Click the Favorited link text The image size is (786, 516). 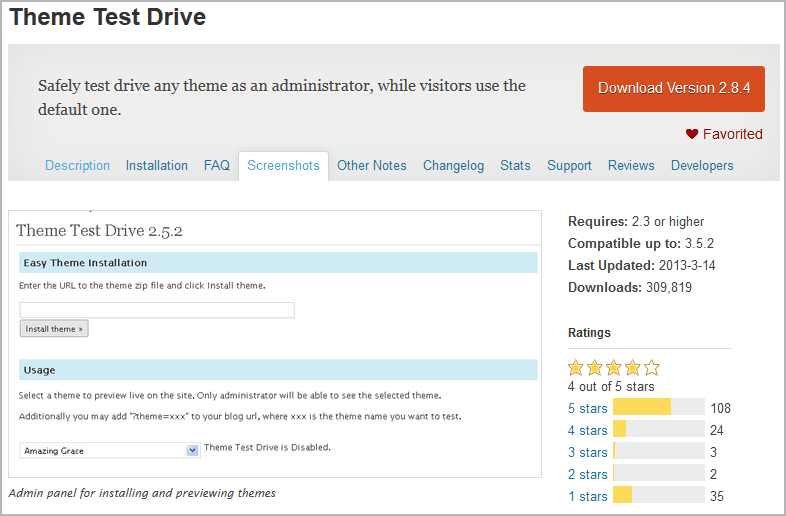click(732, 134)
